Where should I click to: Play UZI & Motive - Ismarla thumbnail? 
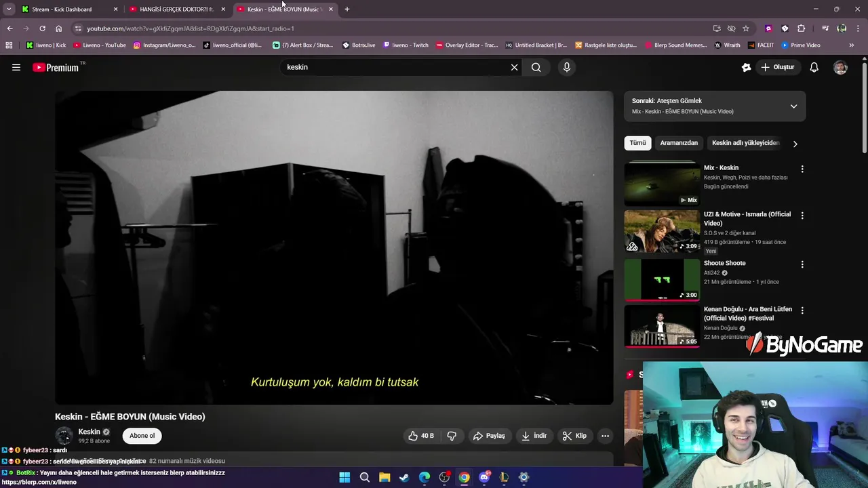click(662, 231)
